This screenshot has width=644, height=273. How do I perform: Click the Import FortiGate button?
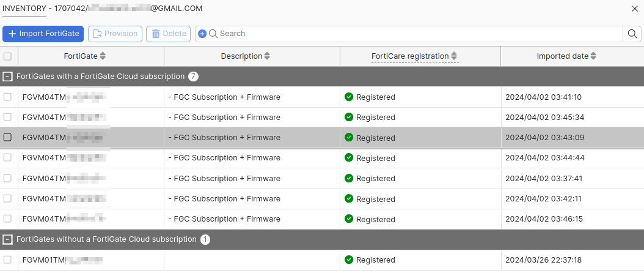click(x=43, y=34)
